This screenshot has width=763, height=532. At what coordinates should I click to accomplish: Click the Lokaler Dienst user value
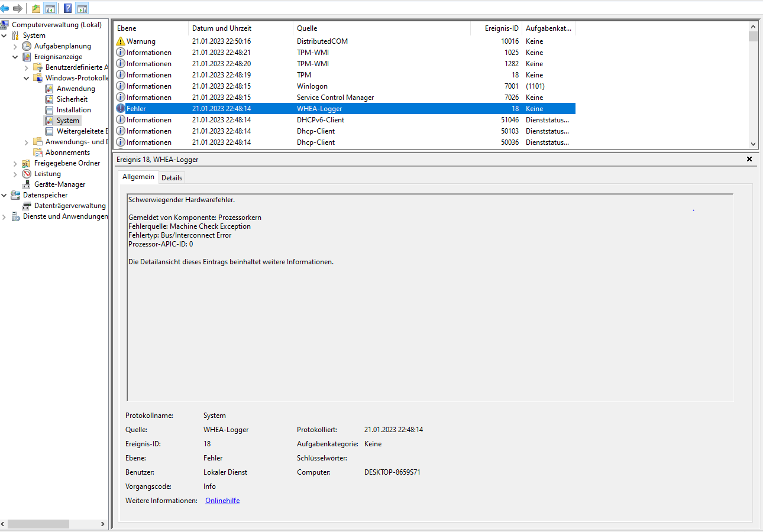pos(225,472)
